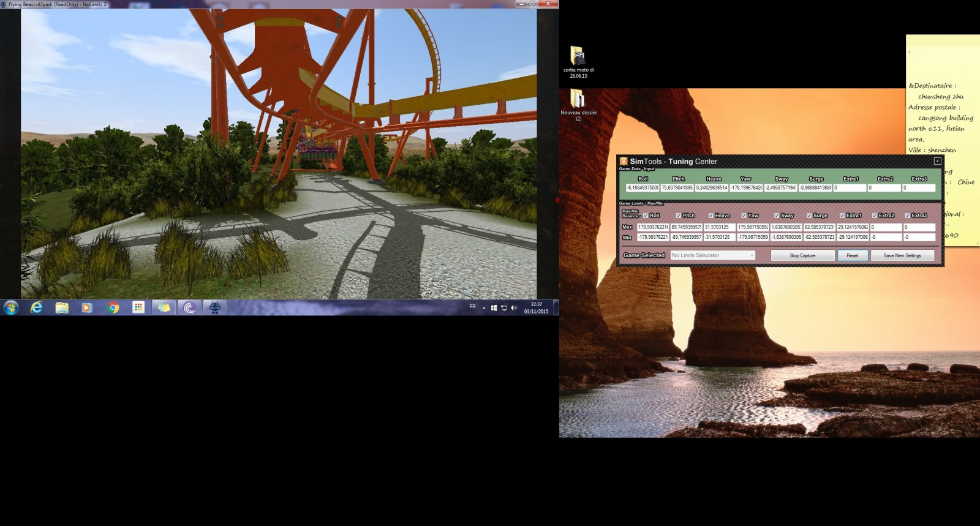Close the SimTools Tuning Center window
Viewport: 980px width, 526px height.
937,161
